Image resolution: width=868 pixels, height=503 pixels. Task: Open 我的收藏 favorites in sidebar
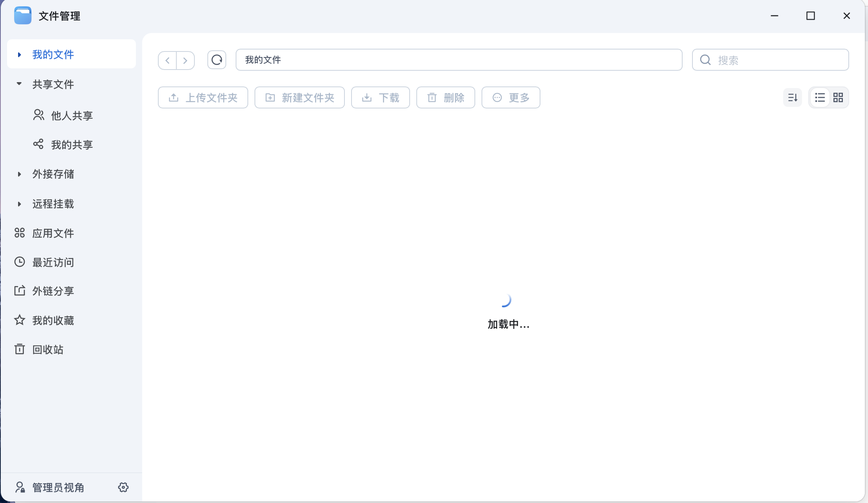coord(53,320)
